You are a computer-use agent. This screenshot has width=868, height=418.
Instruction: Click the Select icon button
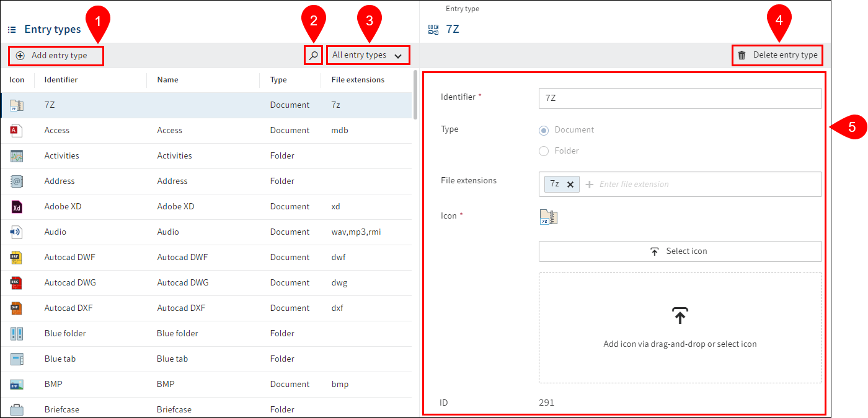coord(680,251)
